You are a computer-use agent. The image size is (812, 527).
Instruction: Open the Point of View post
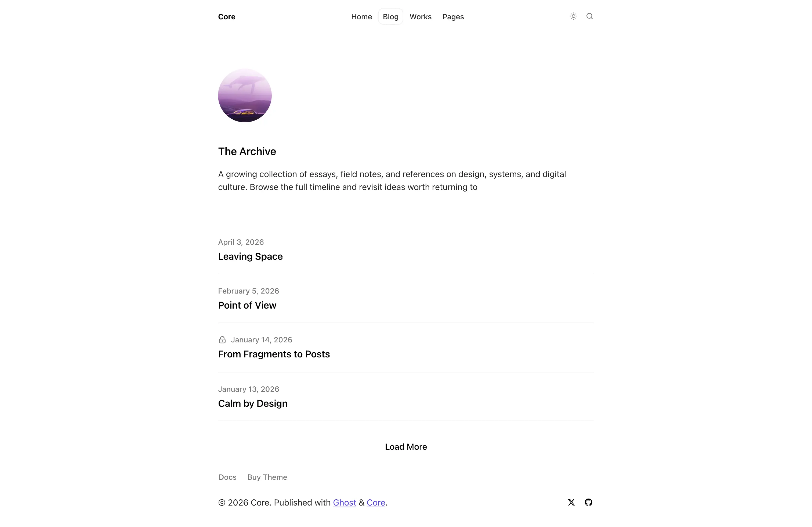click(247, 305)
